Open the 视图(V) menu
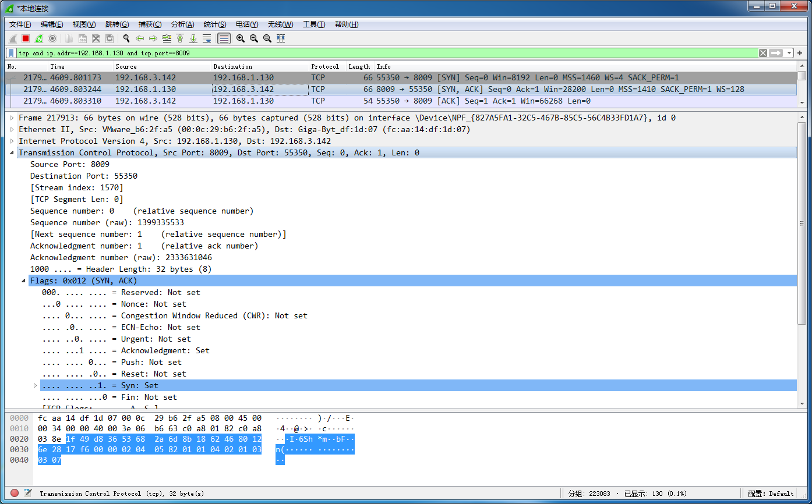This screenshot has width=812, height=504. [x=84, y=24]
